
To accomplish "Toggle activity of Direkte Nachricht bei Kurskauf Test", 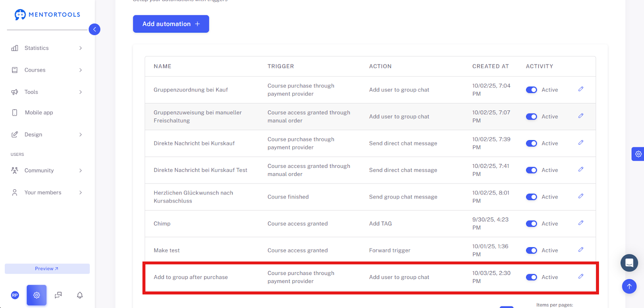I will pyautogui.click(x=531, y=170).
